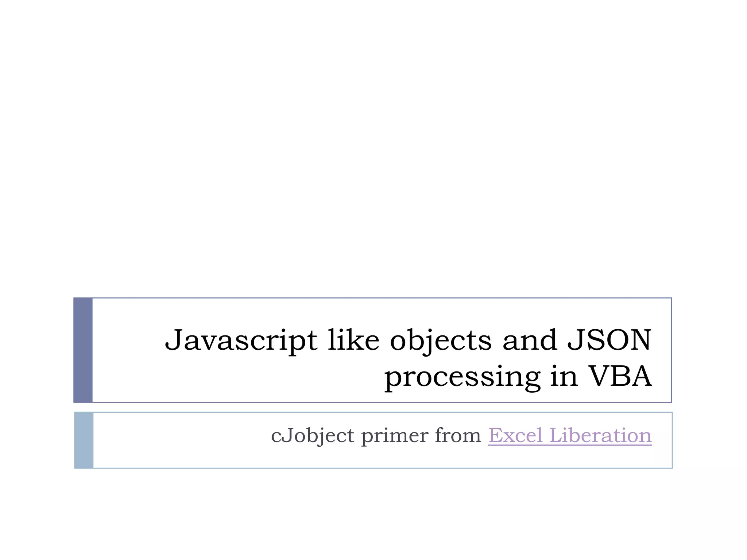Click the word processing in the title

pyautogui.click(x=462, y=378)
